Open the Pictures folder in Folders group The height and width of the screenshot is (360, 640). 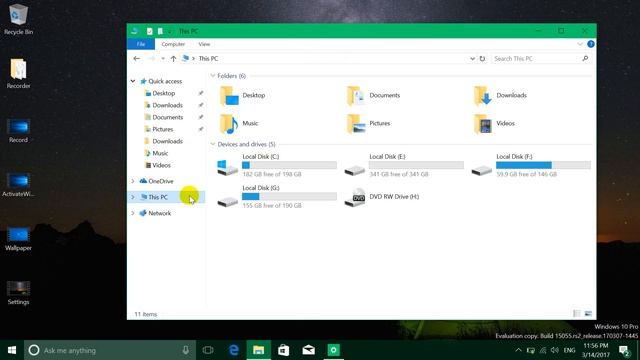click(369, 123)
